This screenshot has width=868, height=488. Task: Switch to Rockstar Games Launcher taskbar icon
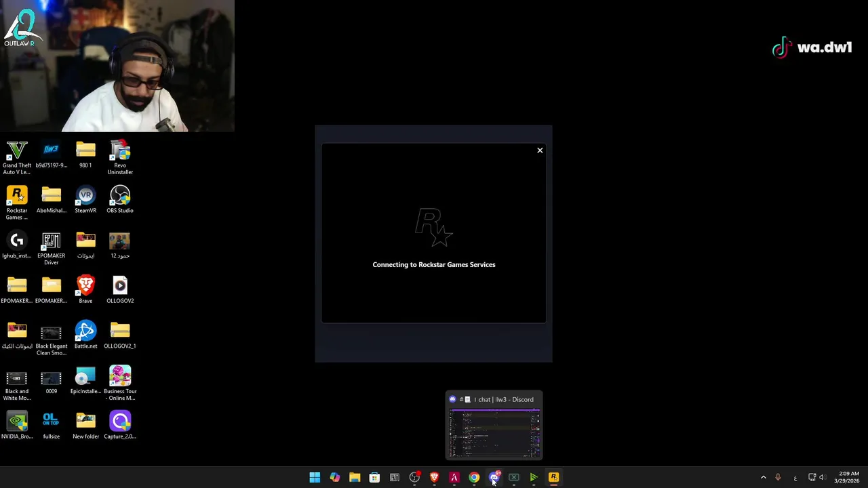(553, 477)
